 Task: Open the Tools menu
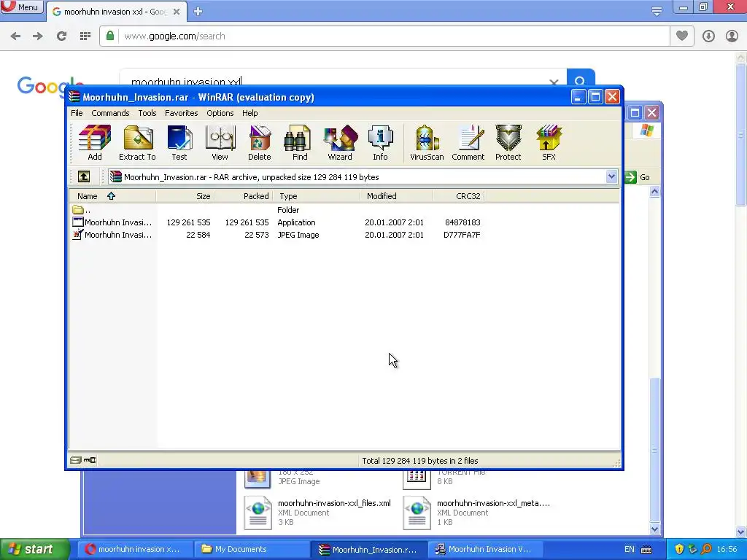tap(147, 113)
